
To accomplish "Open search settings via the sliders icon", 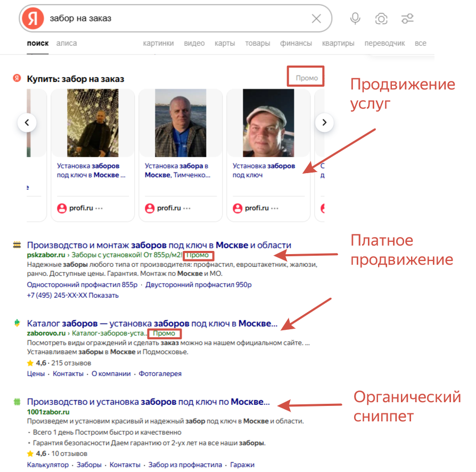I will point(407,19).
